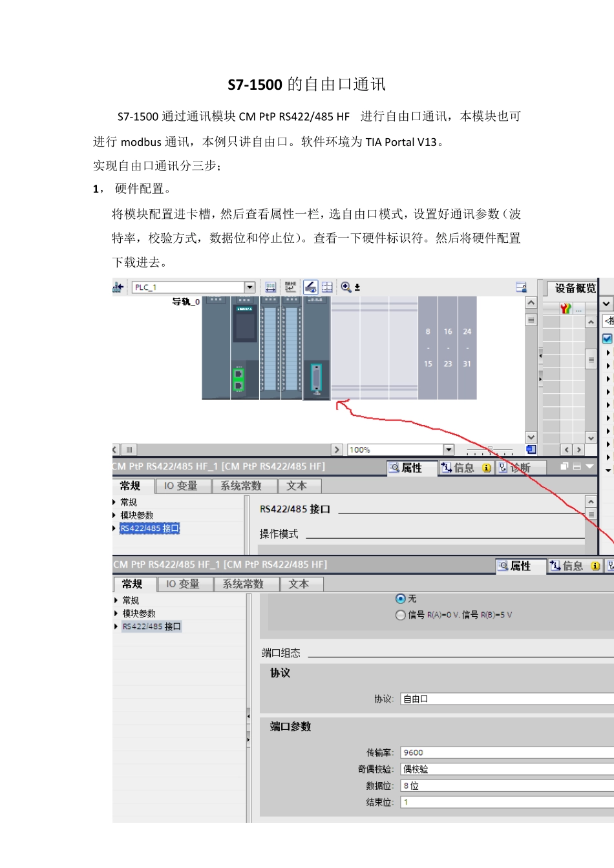
Task: Expand 模块参数 tree node in lower properties panel
Action: 116,613
